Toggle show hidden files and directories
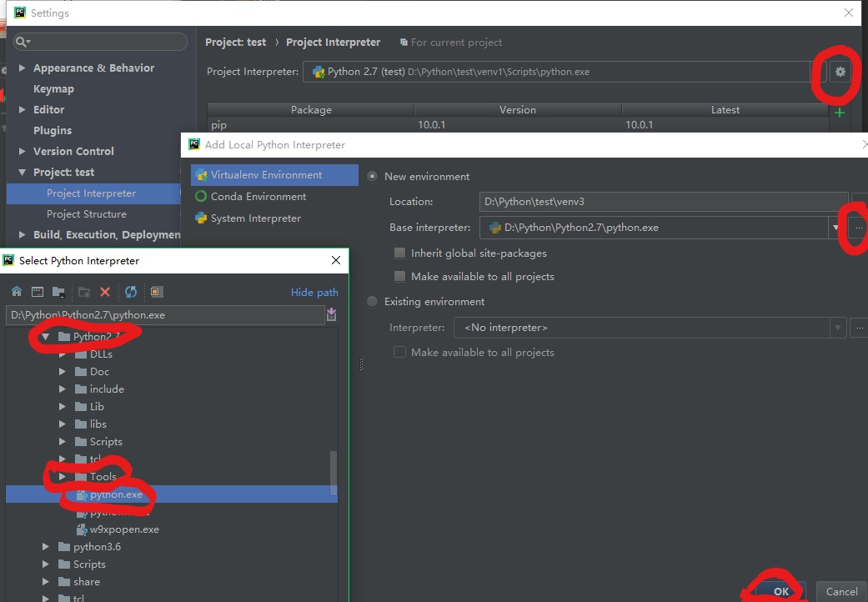This screenshot has height=602, width=868. pyautogui.click(x=158, y=292)
